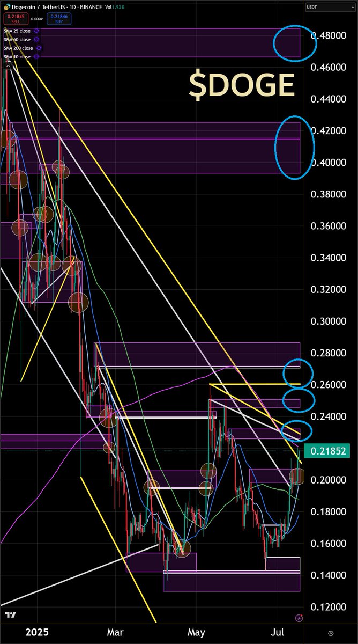The height and width of the screenshot is (644, 358).
Task: Click the Dogecoin coin logo icon
Action: tap(6, 7)
